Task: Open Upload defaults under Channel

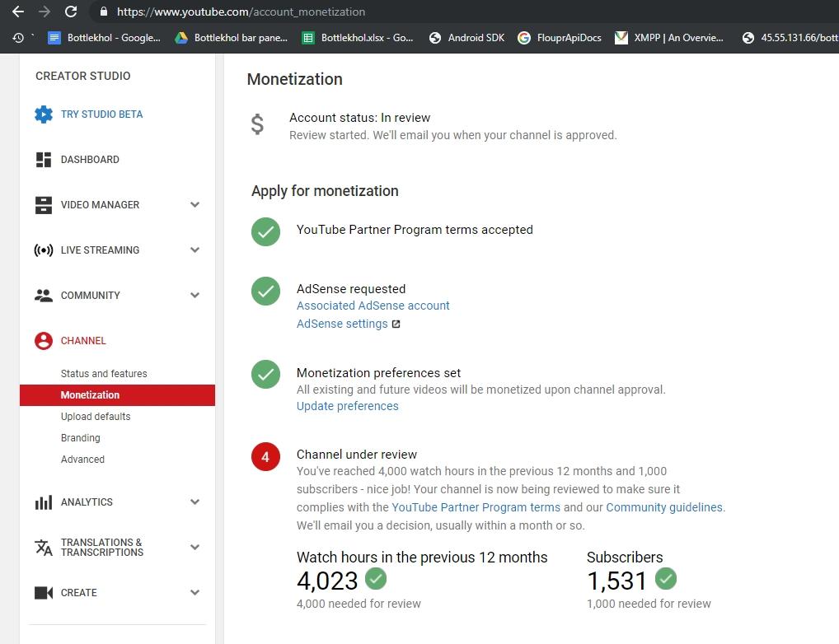Action: [96, 416]
